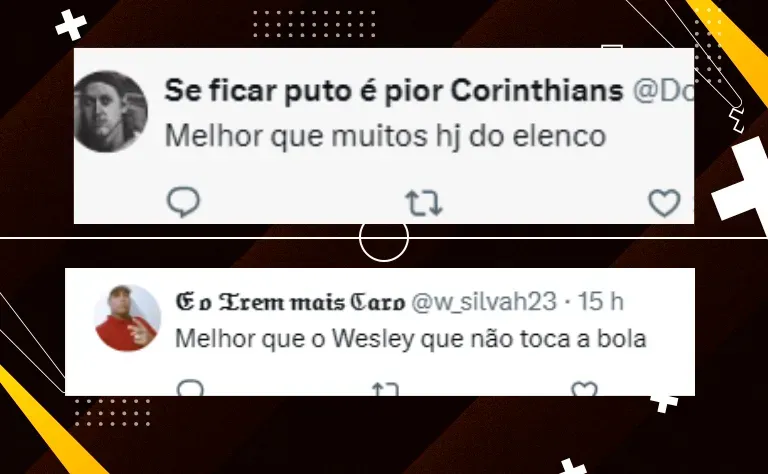Retweet the 'Melhor que muitos hj do elenco' post

424,203
